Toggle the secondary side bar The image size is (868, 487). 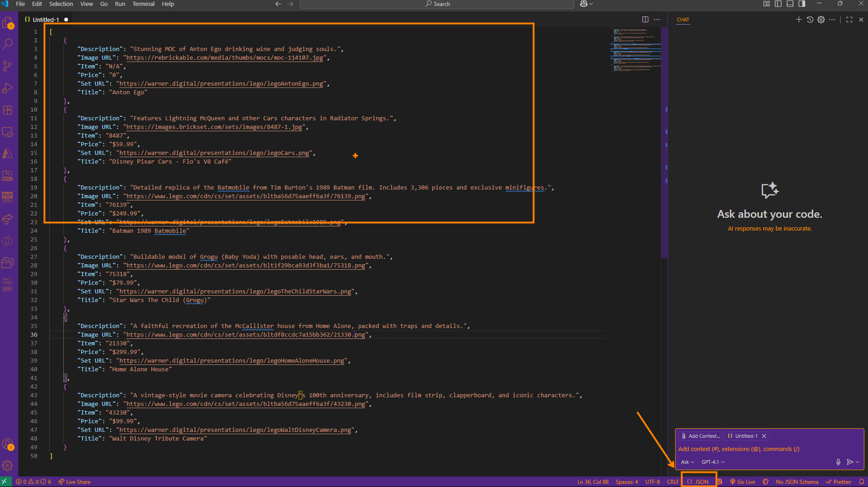(x=802, y=4)
